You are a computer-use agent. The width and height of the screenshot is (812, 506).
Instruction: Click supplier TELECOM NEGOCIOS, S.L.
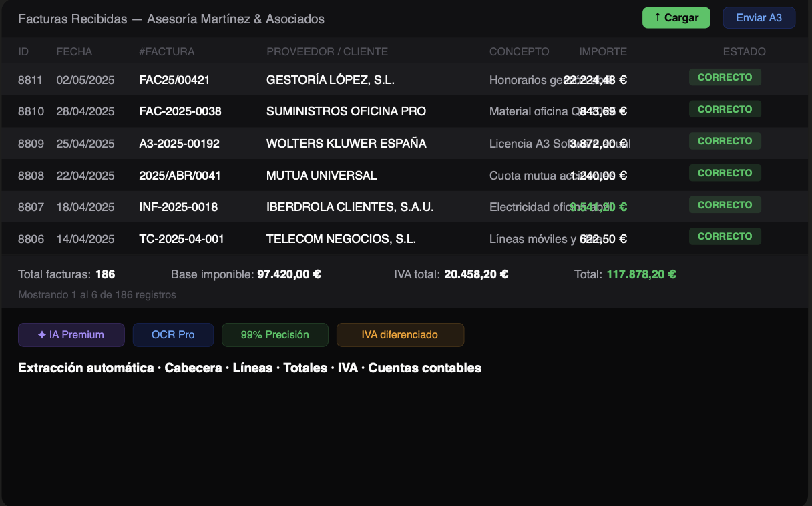point(341,239)
